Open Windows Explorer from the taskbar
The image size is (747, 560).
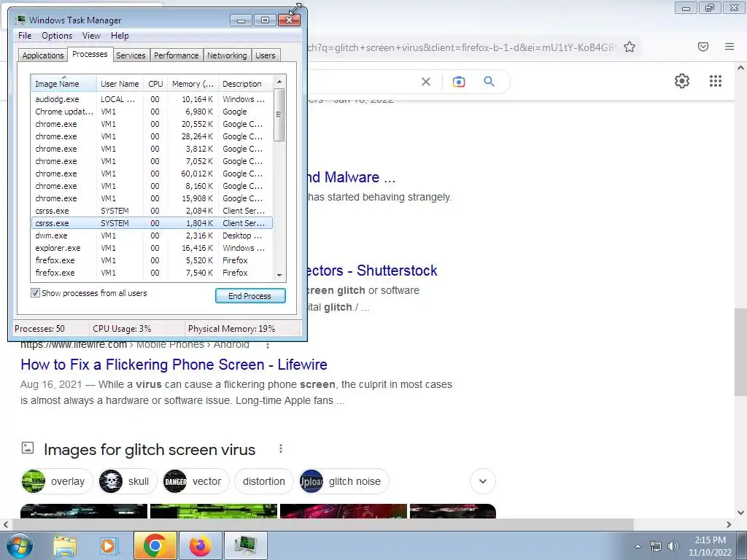click(65, 546)
